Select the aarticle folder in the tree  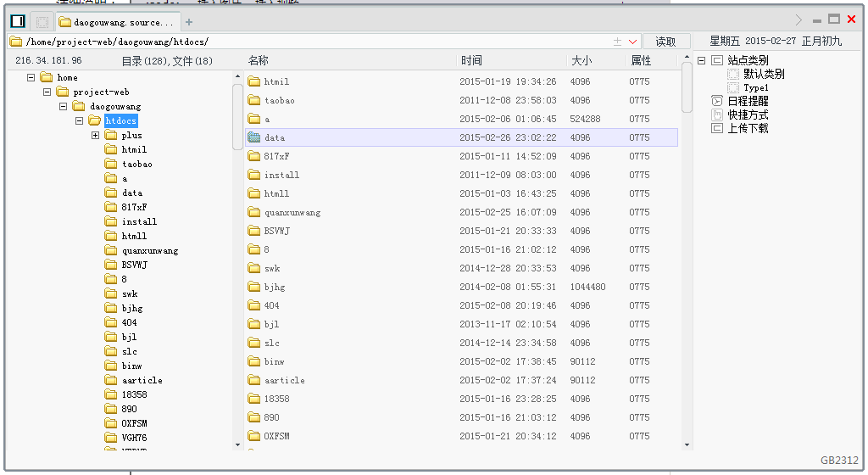point(142,380)
